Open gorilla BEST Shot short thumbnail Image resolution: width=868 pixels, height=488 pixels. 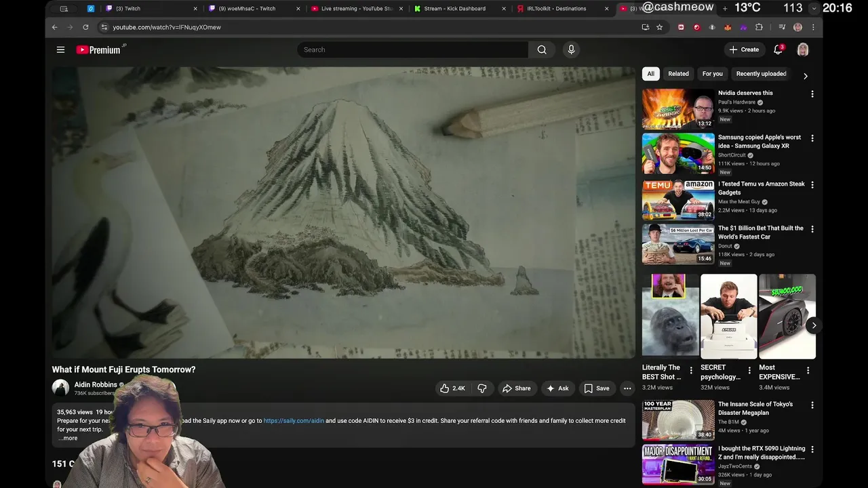click(671, 316)
